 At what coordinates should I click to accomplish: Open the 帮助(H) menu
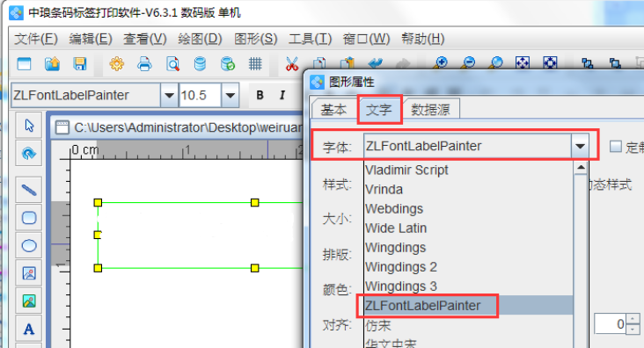(x=423, y=39)
